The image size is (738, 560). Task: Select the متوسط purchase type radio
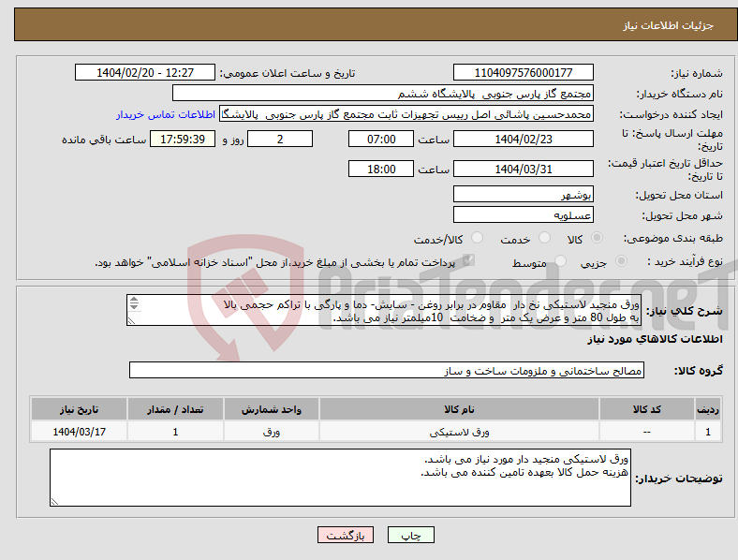pos(560,260)
